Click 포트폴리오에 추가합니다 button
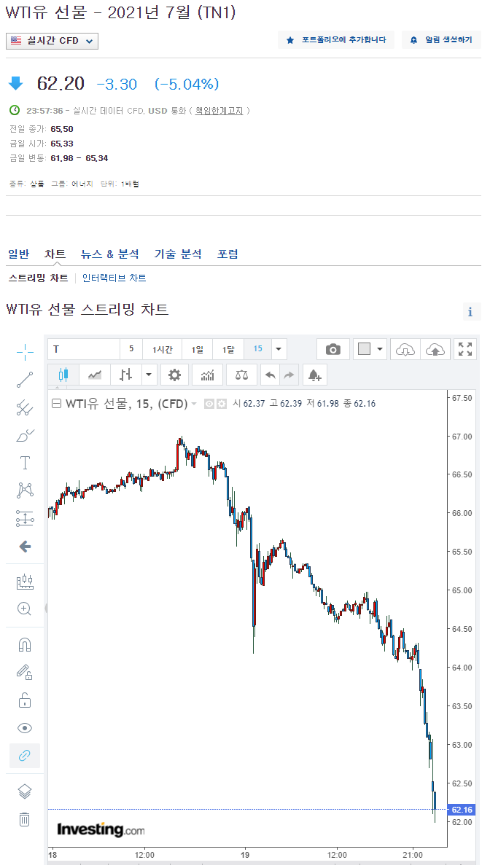The width and height of the screenshot is (482, 868). (336, 40)
